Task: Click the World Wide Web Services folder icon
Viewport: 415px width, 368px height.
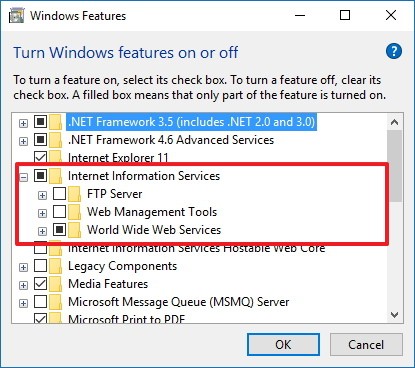Action: point(74,230)
